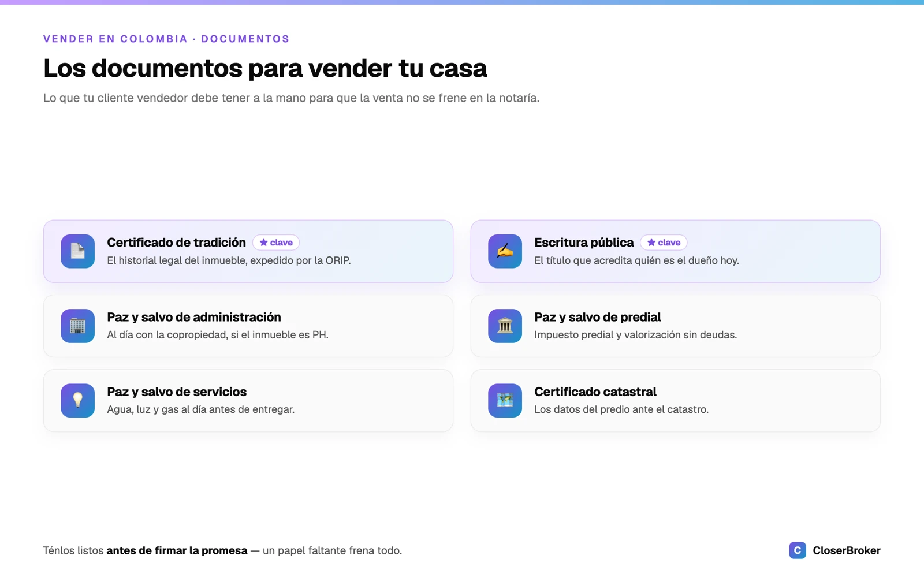Click the subtitle beginning 'Lo que tu cliente vendedor'
Image resolution: width=924 pixels, height=585 pixels.
(x=292, y=98)
